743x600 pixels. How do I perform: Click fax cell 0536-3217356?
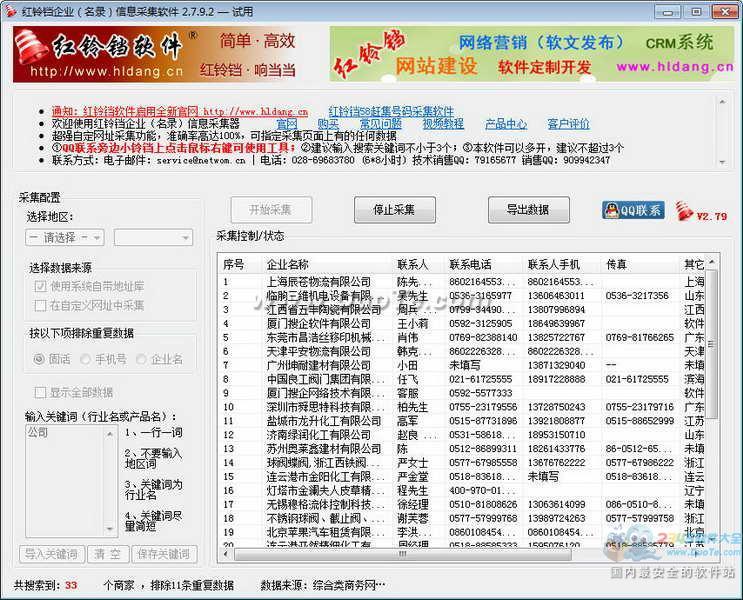pyautogui.click(x=637, y=296)
